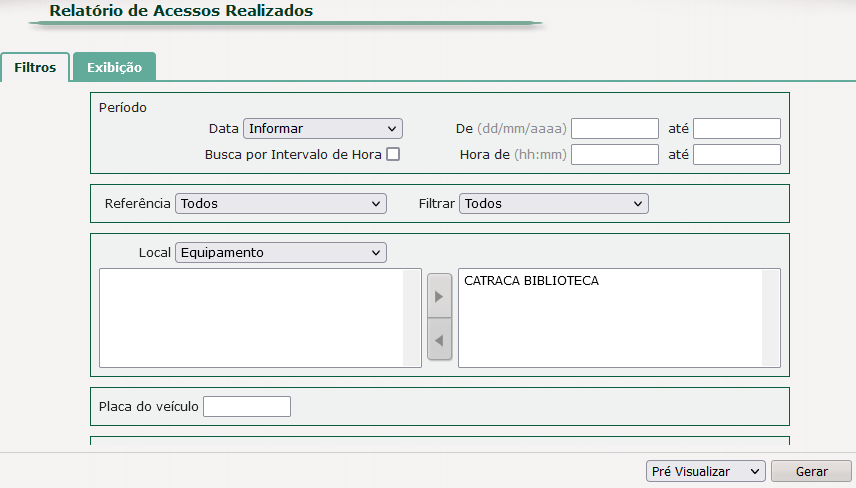
Task: Click the Gerar button
Action: point(812,472)
